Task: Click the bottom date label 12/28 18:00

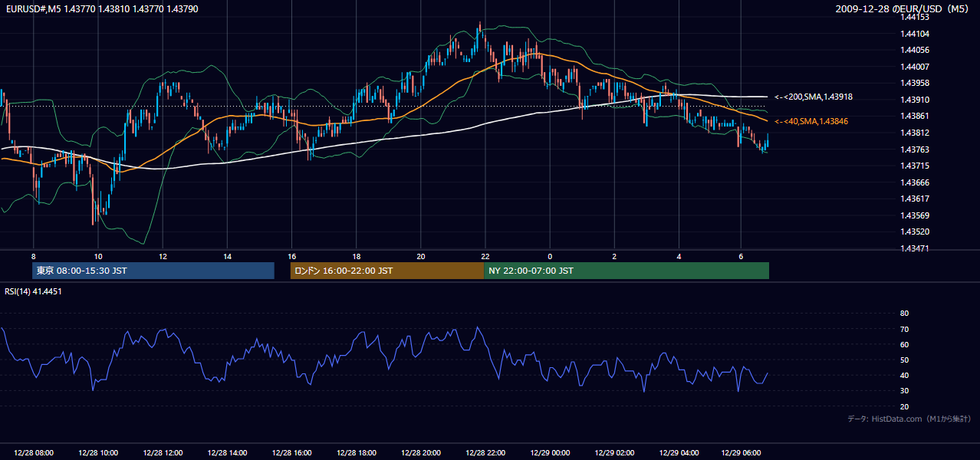Action: pos(356,453)
